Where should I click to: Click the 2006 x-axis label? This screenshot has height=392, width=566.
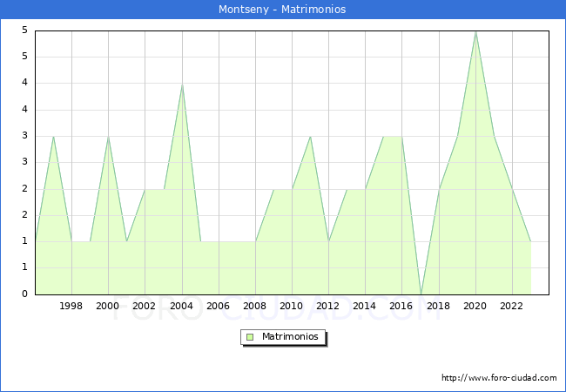point(218,306)
